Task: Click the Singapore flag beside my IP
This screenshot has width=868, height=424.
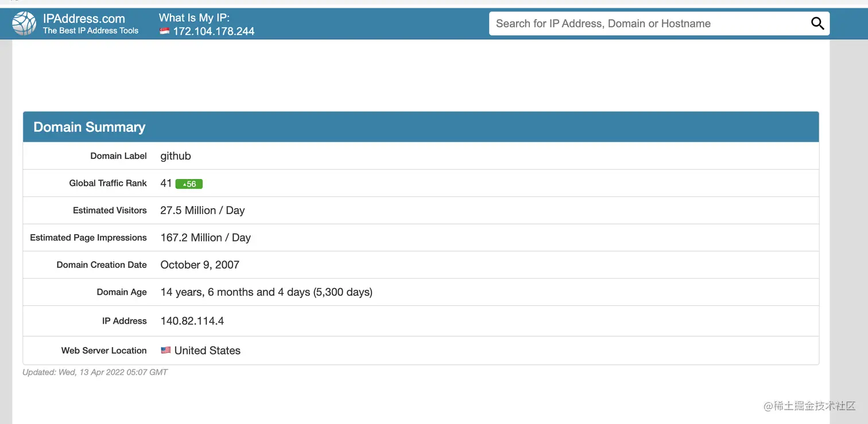Action: click(164, 32)
